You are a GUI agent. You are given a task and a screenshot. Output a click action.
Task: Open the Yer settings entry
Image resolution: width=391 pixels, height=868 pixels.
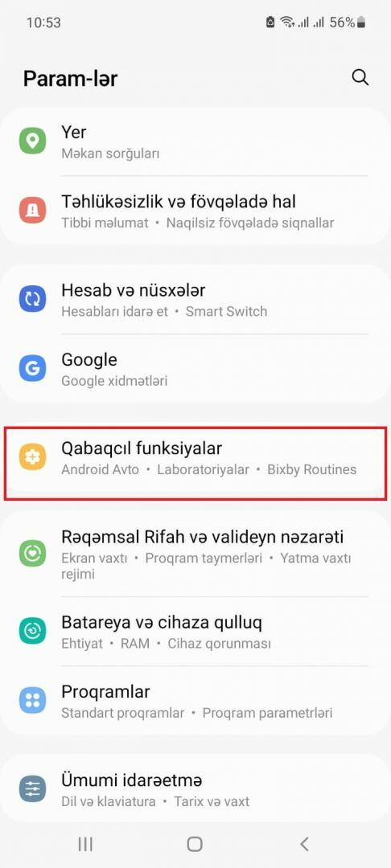click(195, 141)
